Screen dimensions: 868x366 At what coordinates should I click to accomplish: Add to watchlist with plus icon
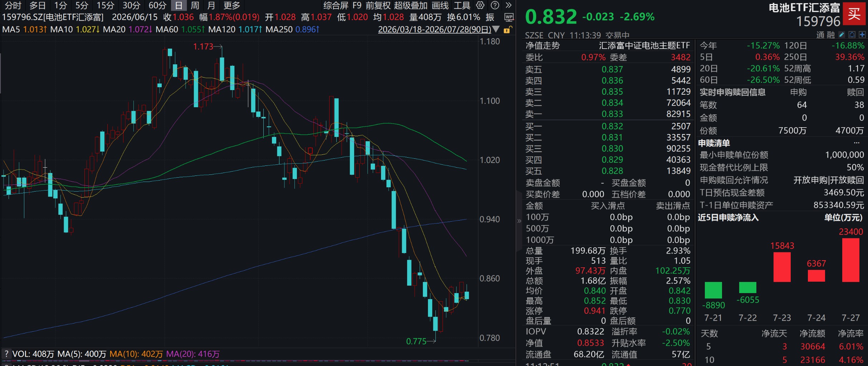pos(862,35)
